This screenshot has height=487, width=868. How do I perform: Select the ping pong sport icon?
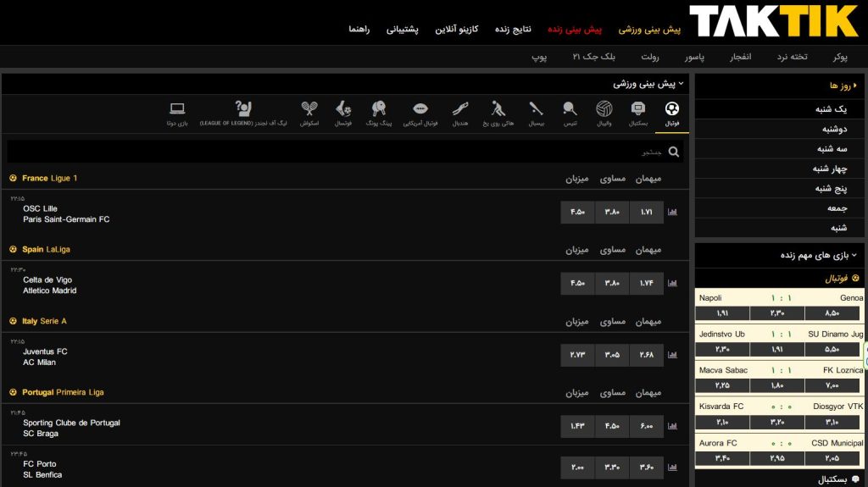379,108
